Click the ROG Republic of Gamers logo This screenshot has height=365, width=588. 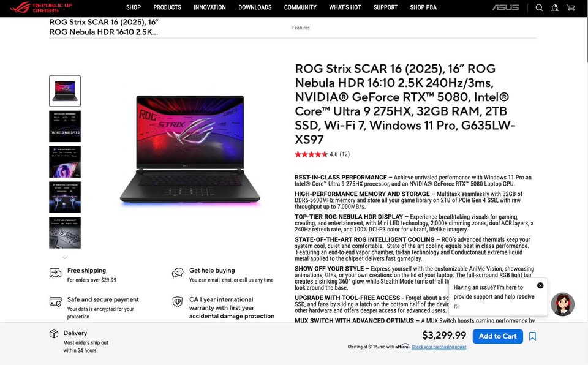(41, 7)
